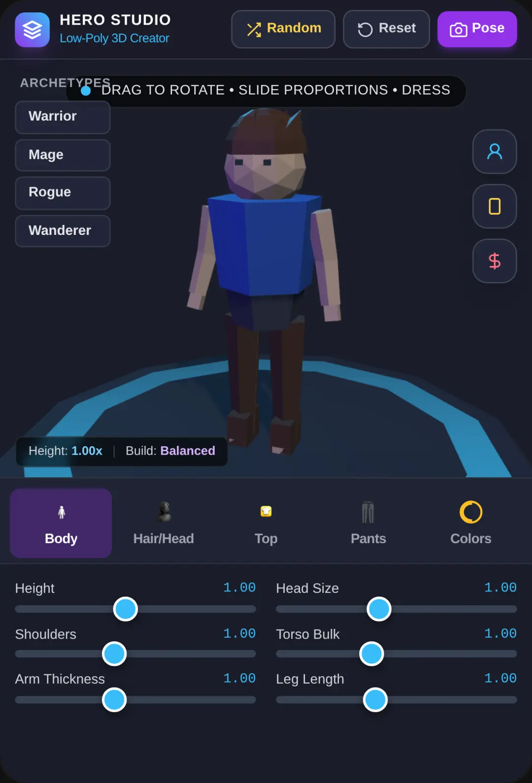Click the hair head icon above Hair/Head
532x783 pixels.
click(x=164, y=512)
